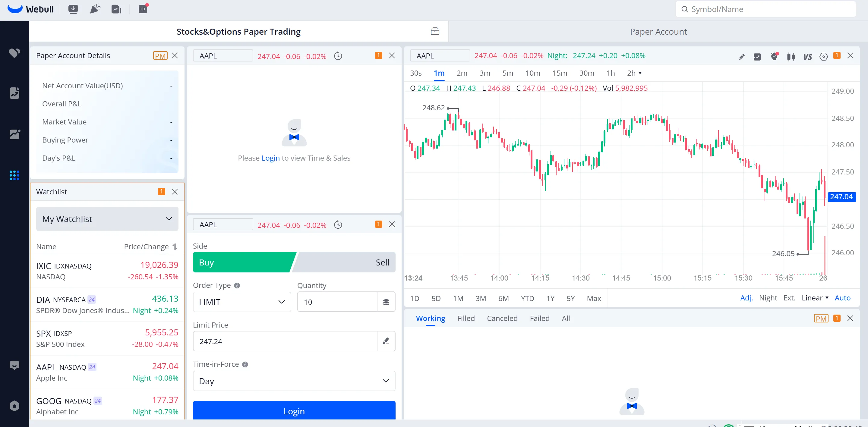Select the YTD chart range
This screenshot has height=427, width=868.
coord(527,298)
